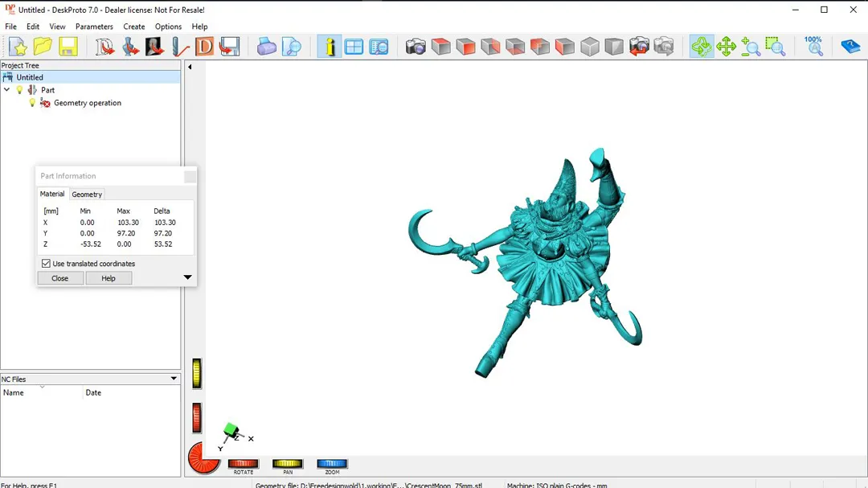Open a project using the yellow folder icon

coord(43,47)
